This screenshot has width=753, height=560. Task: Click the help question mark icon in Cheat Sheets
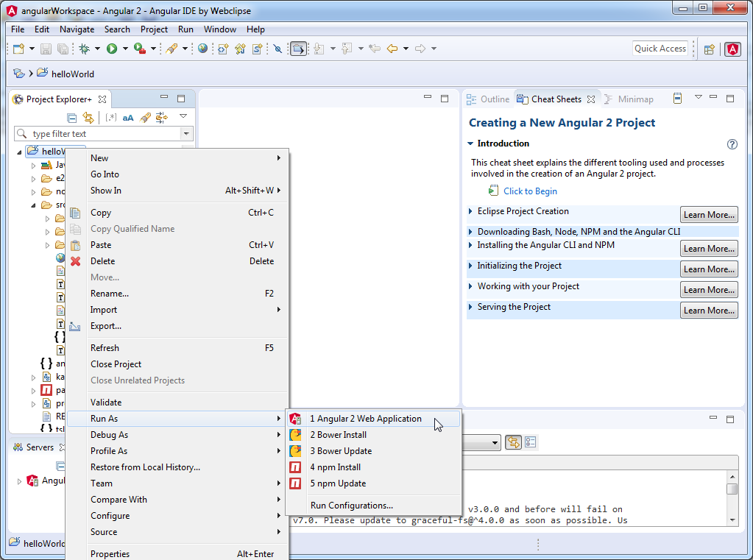(x=732, y=144)
